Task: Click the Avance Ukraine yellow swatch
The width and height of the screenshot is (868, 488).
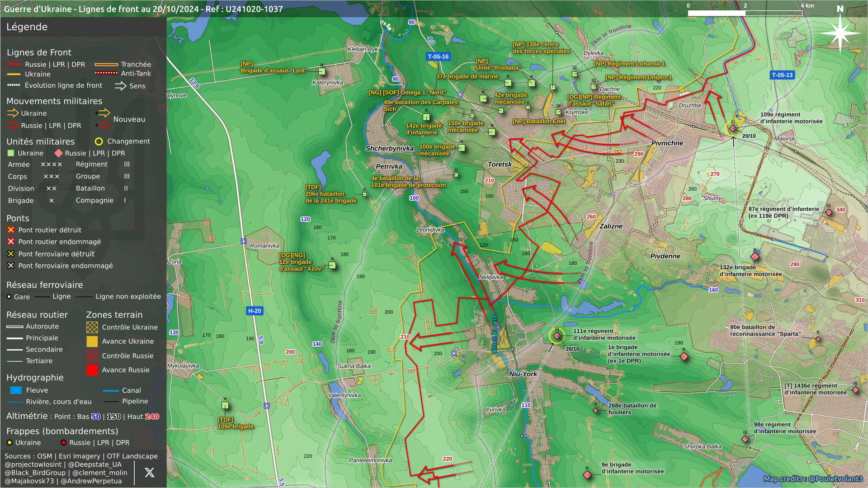Action: tap(92, 342)
